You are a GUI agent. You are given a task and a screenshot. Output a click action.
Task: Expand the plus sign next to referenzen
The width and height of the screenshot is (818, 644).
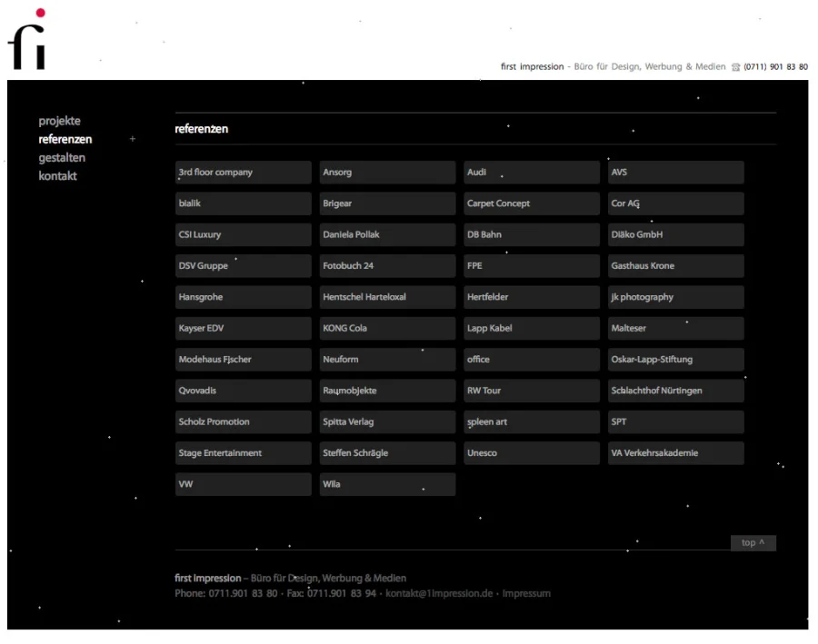[133, 140]
